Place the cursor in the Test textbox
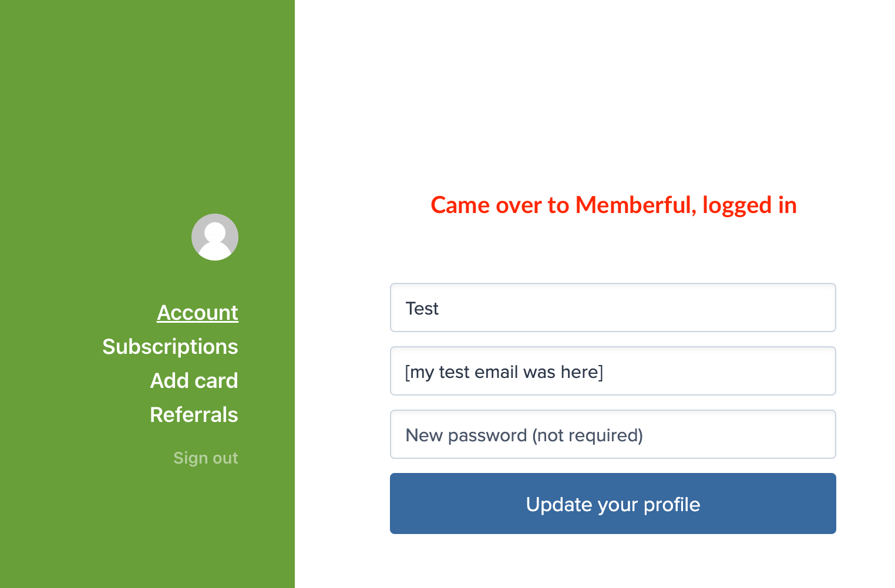The image size is (895, 588). point(613,308)
